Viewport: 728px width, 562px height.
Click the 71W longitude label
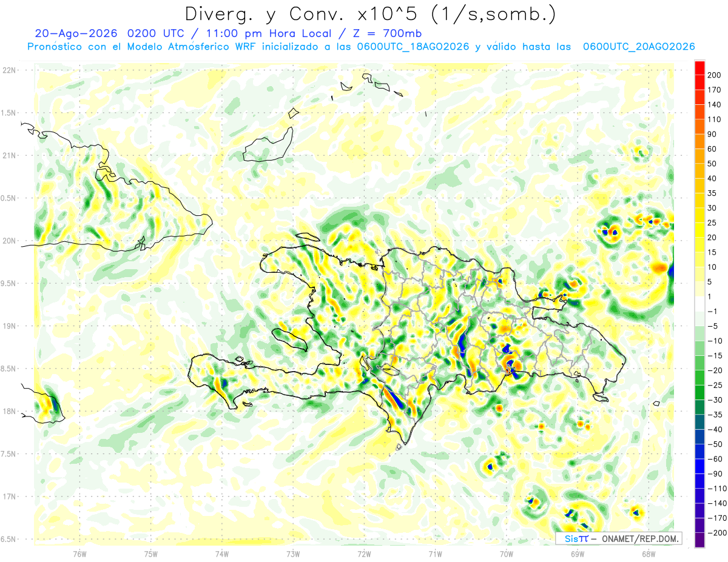pyautogui.click(x=435, y=553)
